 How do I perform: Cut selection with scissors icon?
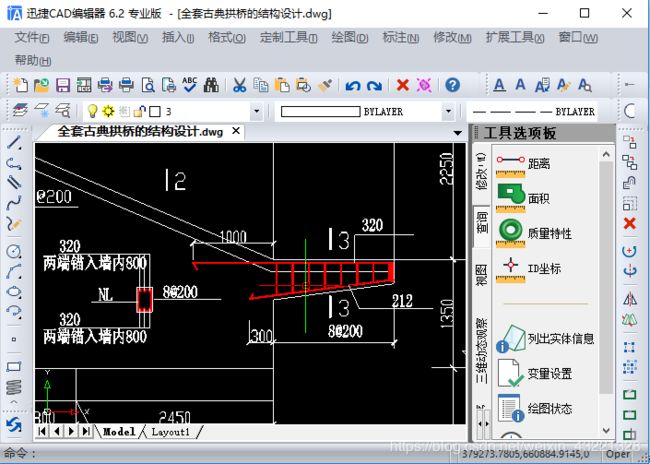(239, 85)
